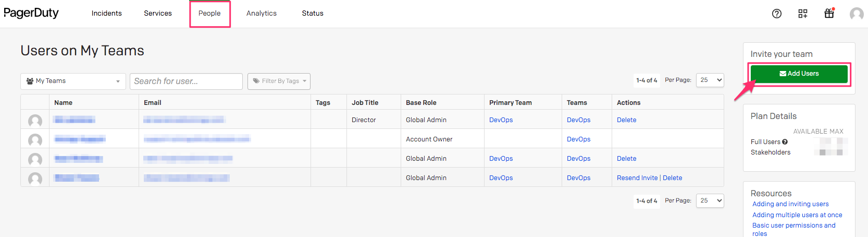Click the Full Users help tooltip icon

tap(785, 142)
